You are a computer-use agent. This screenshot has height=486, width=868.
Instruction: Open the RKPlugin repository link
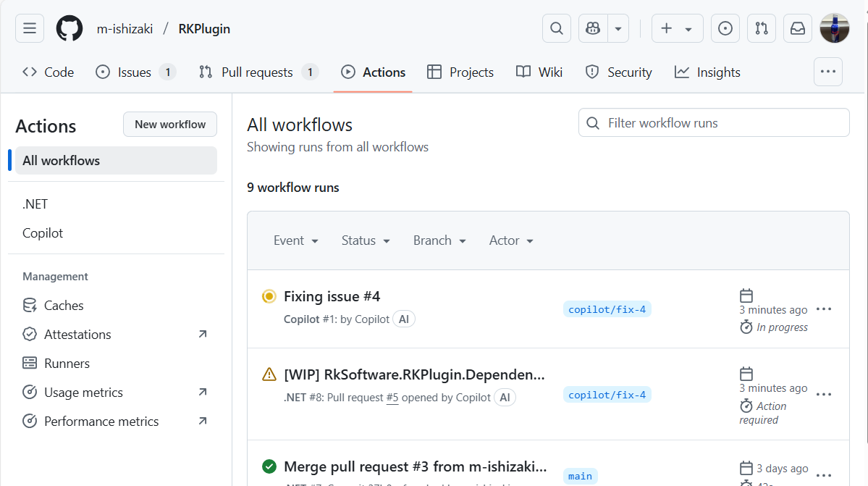(204, 29)
